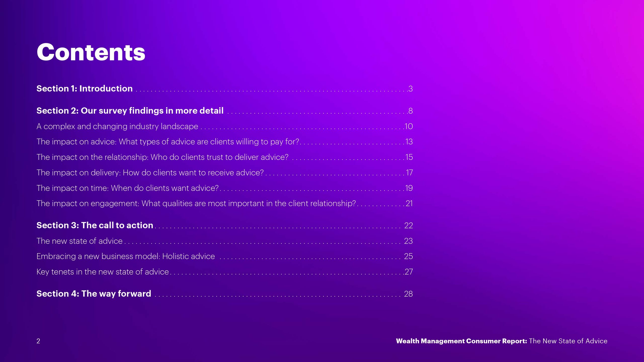644x362 pixels.
Task: Open Section 1: Introduction entry
Action: [x=85, y=88]
